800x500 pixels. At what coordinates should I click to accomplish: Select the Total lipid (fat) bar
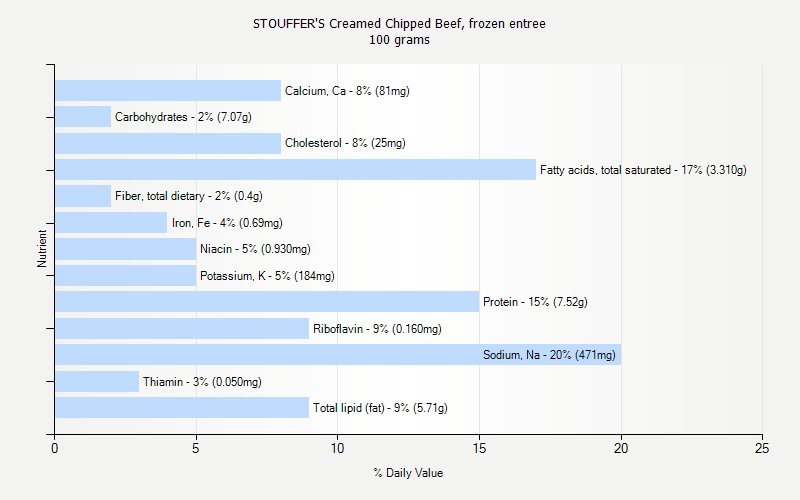[x=182, y=407]
